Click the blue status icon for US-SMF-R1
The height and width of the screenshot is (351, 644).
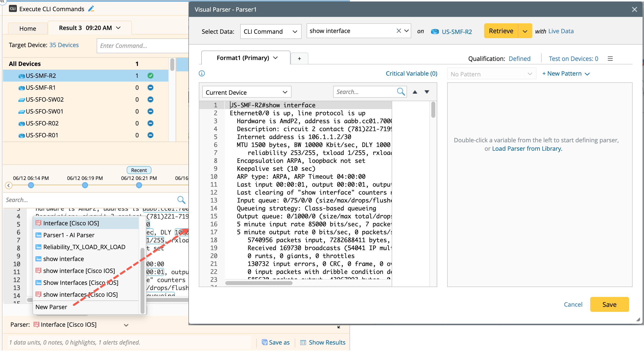click(x=150, y=88)
